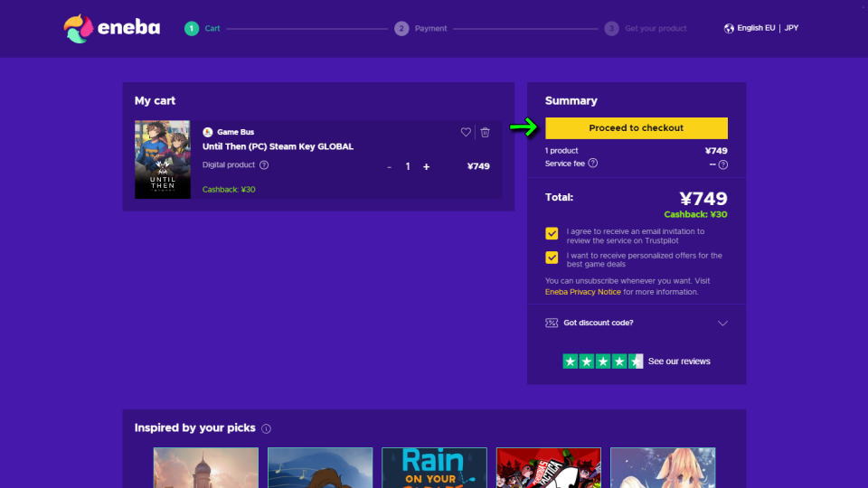This screenshot has height=488, width=868.
Task: Click the eneba logo
Action: point(112,28)
